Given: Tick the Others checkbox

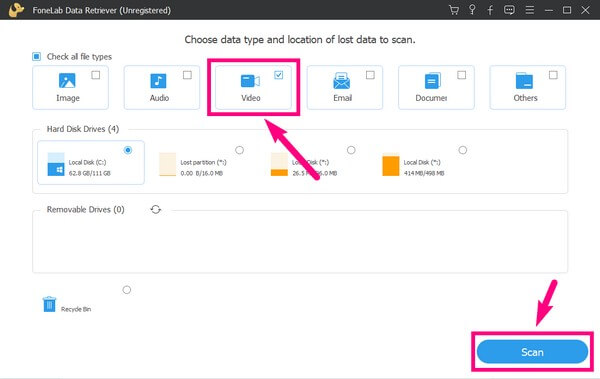Looking at the screenshot, I should tap(553, 75).
